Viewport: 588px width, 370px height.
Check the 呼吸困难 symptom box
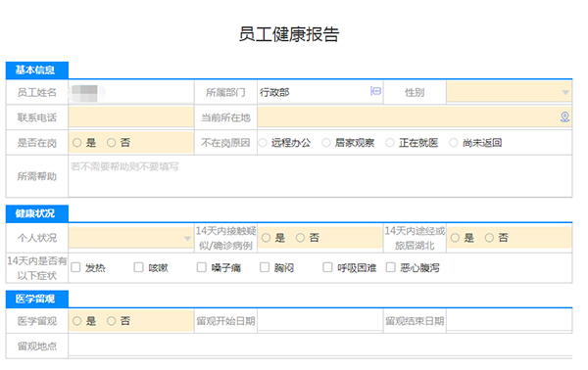tap(327, 267)
